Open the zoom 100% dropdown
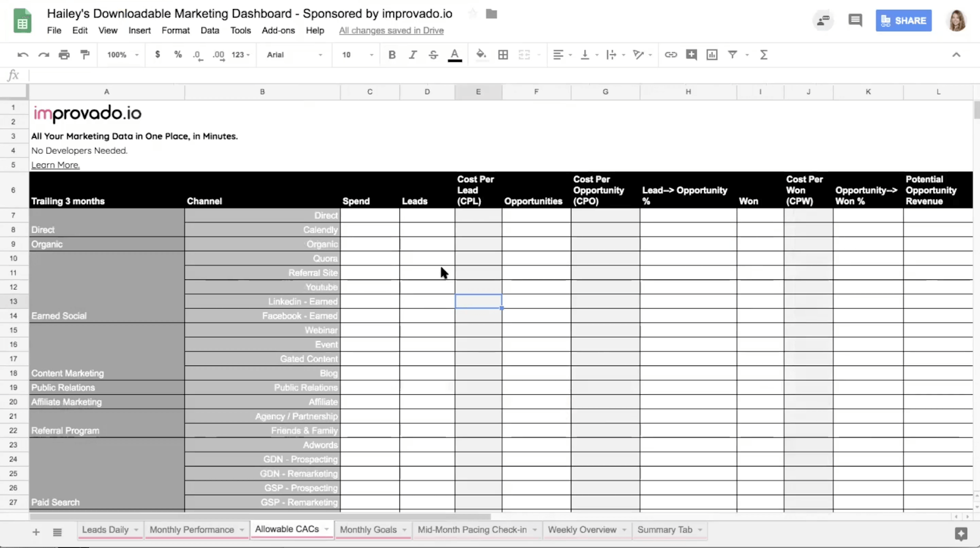 (123, 55)
